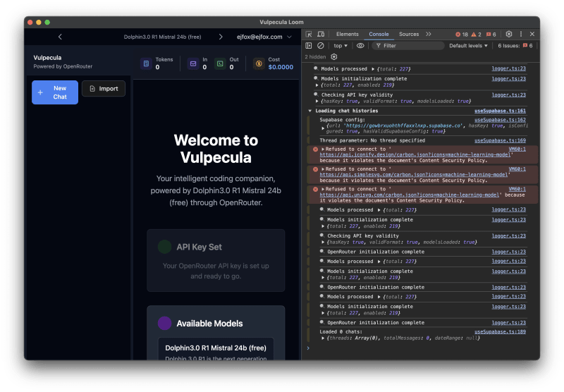Open the useSupabase.ts:169 source link
The width and height of the screenshot is (564, 392).
[x=500, y=140]
